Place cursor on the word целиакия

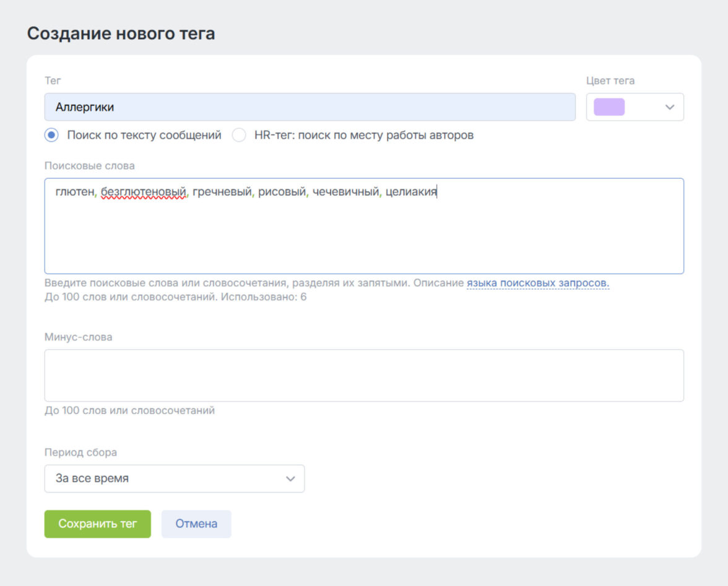tap(411, 192)
